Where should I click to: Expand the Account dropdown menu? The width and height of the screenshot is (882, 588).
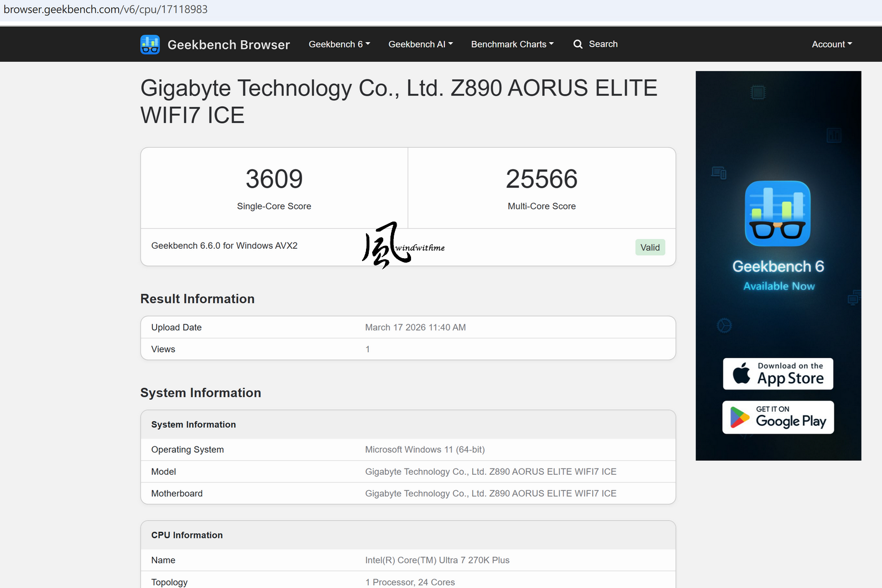point(832,44)
